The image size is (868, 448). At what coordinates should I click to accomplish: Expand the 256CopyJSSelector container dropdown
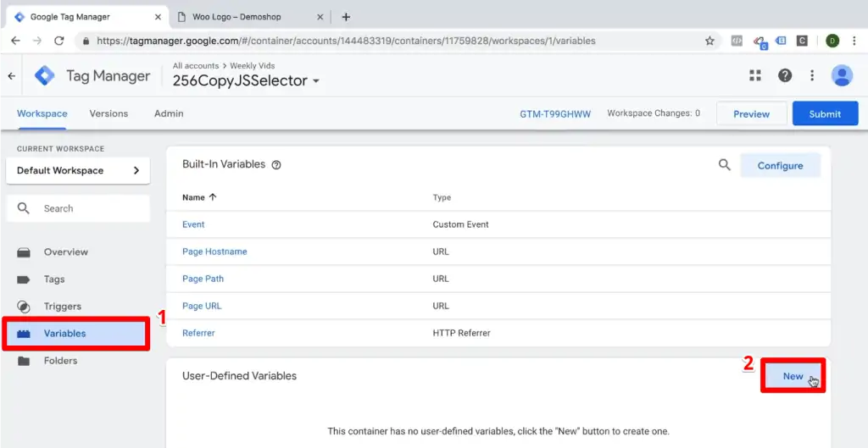(316, 81)
